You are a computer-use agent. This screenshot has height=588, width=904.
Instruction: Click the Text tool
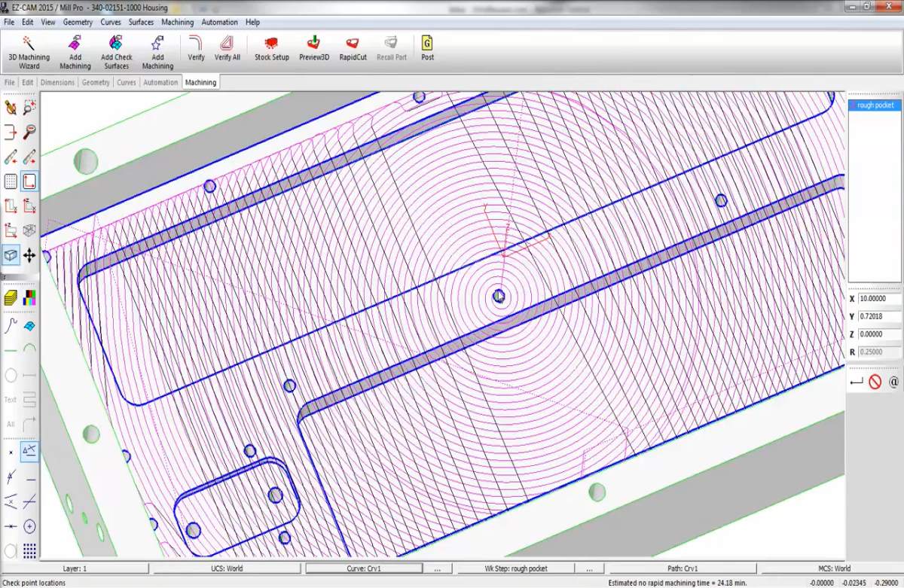tap(11, 400)
